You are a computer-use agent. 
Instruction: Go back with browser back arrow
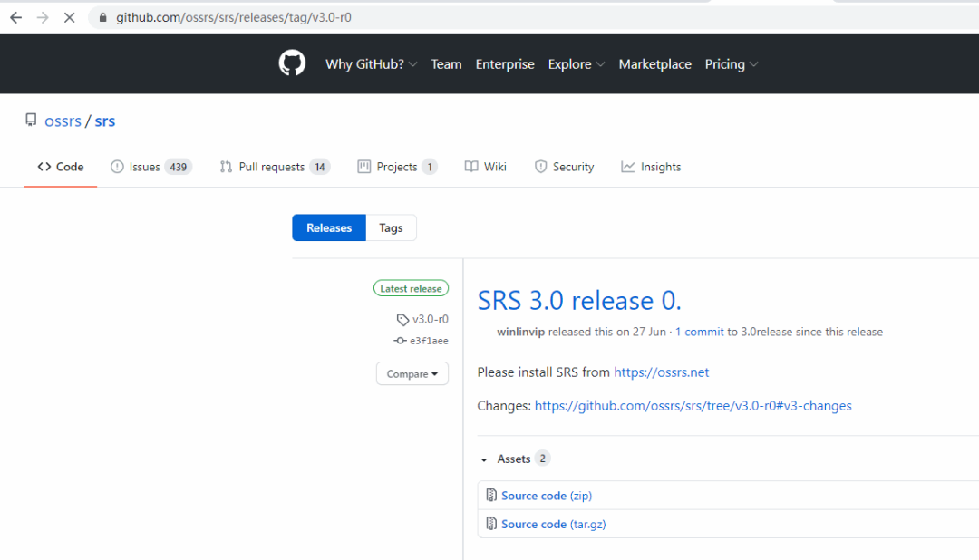(15, 17)
